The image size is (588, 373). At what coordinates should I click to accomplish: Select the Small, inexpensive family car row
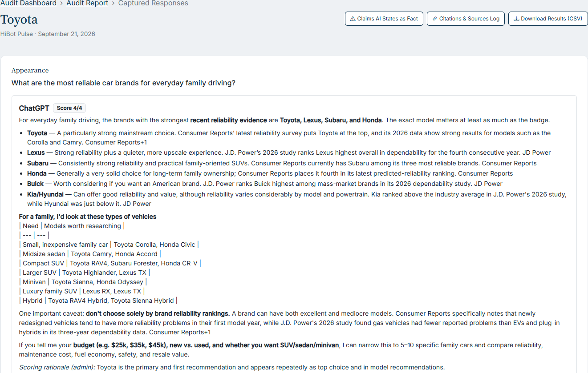coord(109,245)
